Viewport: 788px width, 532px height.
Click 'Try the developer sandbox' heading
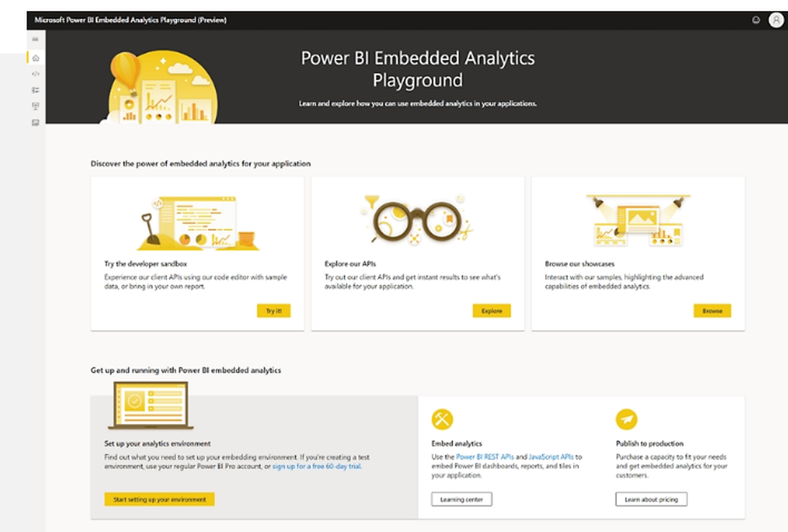[x=146, y=263]
